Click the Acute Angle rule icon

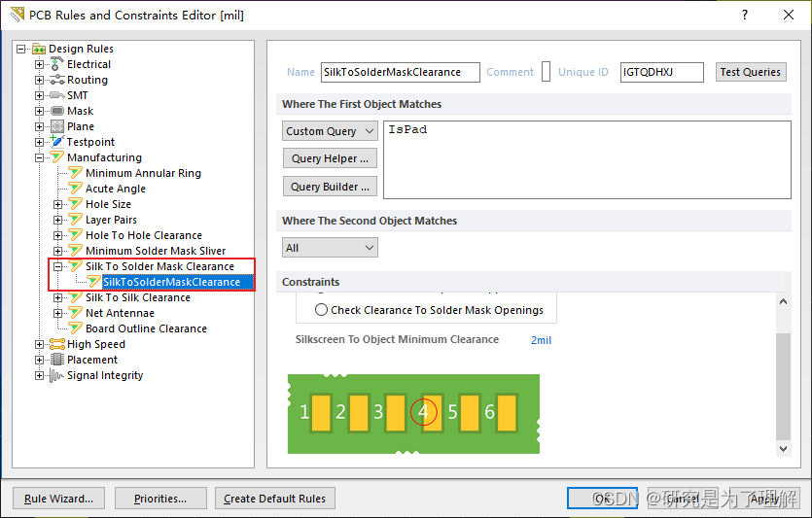point(76,189)
